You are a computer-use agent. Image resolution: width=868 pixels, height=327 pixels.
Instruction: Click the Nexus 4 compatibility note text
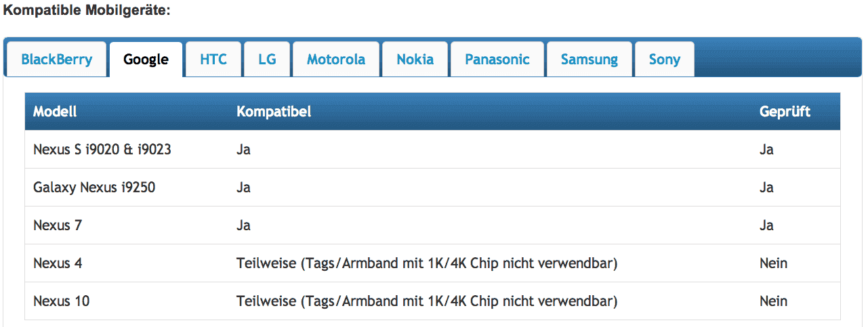pyautogui.click(x=427, y=263)
